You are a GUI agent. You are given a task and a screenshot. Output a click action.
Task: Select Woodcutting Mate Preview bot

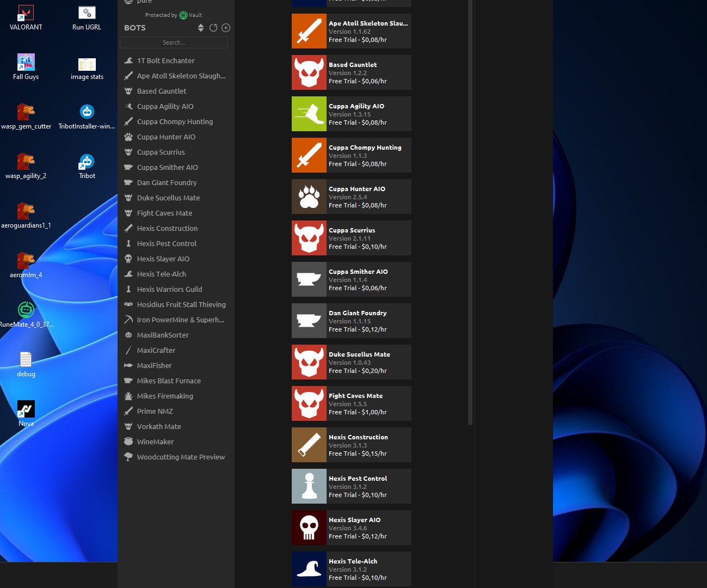pos(176,457)
